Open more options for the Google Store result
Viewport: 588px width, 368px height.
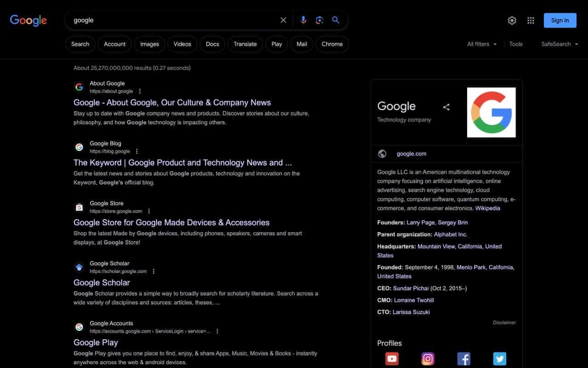point(149,211)
